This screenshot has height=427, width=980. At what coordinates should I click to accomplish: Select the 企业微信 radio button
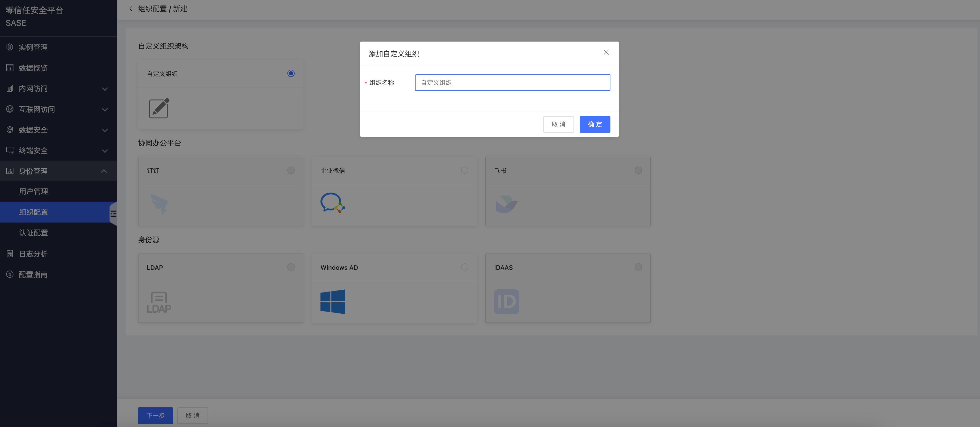pos(464,170)
